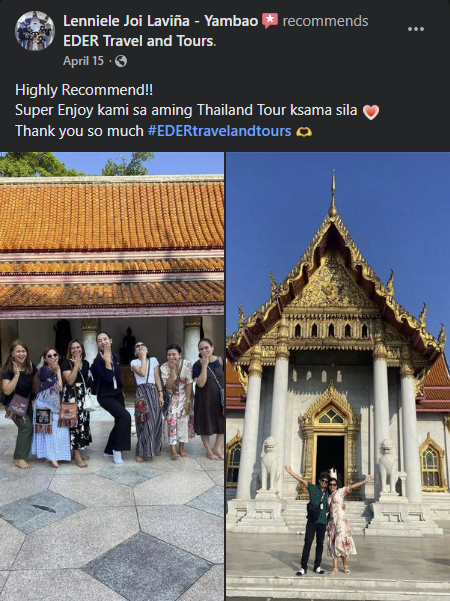The height and width of the screenshot is (601, 450).
Task: Open Lenniele Joi Laviña's profile picture
Action: pos(35,31)
